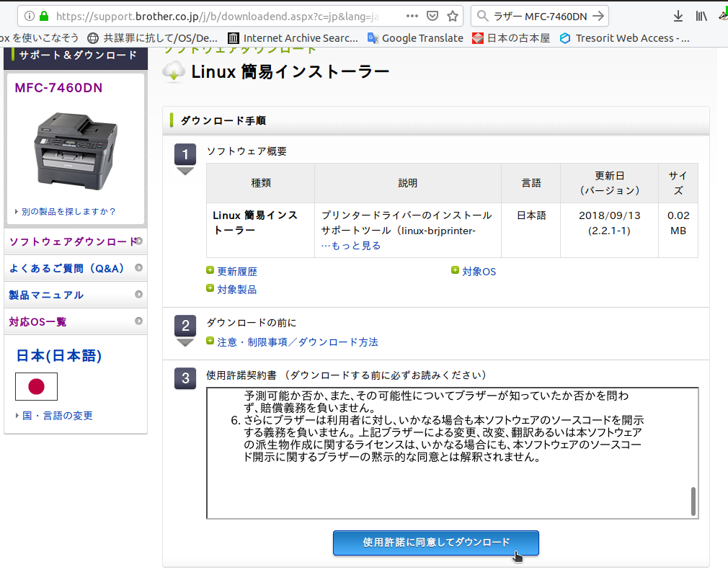Open 対応OS一覧 in the sidebar menu

point(76,321)
